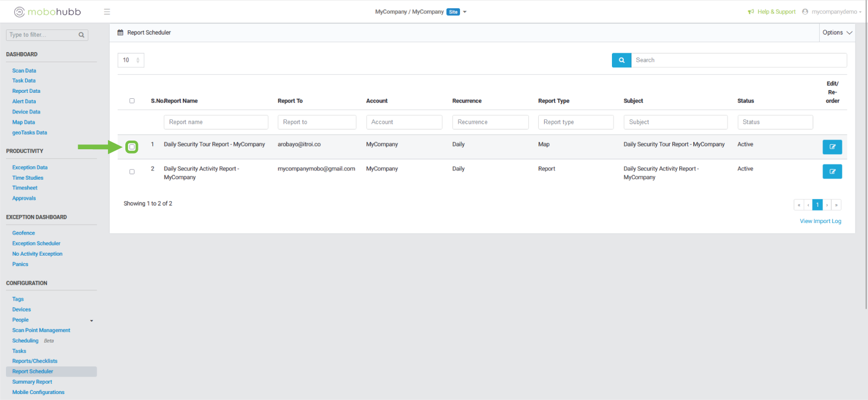Go to the last page arrow
Image resolution: width=868 pixels, height=400 pixels.
point(836,205)
